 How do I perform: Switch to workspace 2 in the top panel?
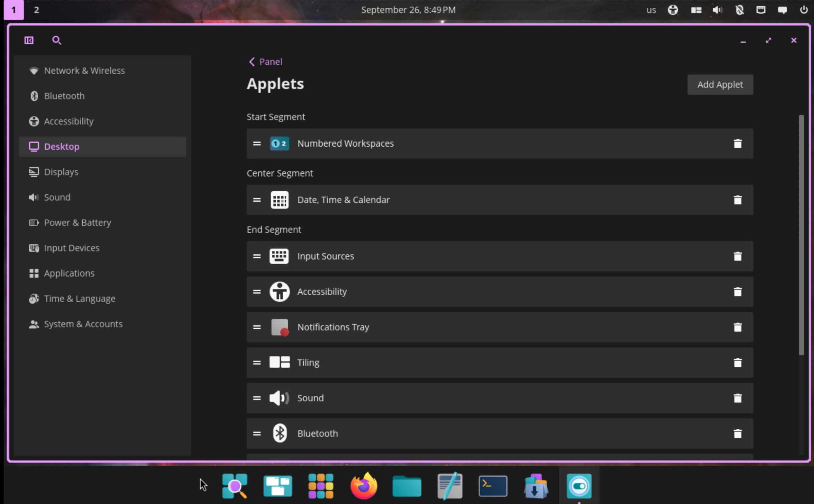[36, 10]
